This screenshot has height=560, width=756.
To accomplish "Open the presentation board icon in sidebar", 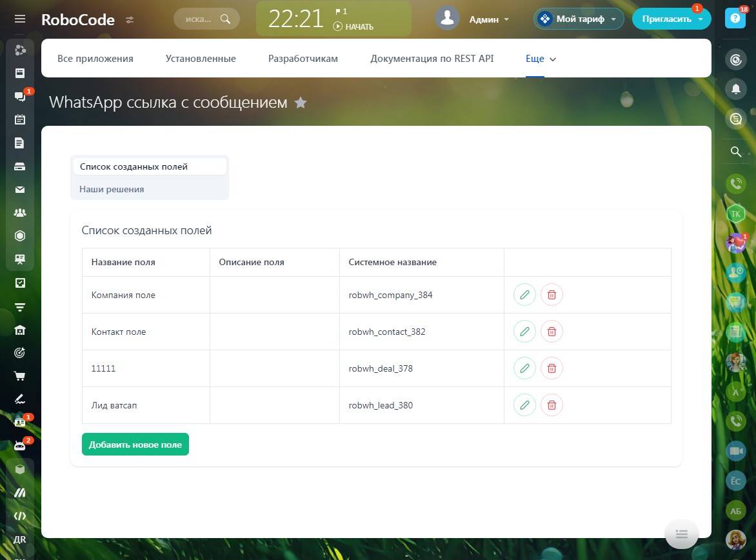I will 20,259.
